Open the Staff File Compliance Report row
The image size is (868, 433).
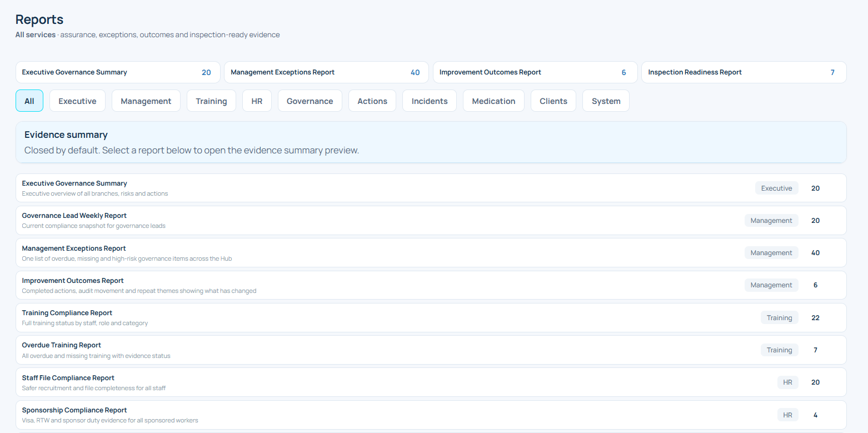coord(431,382)
